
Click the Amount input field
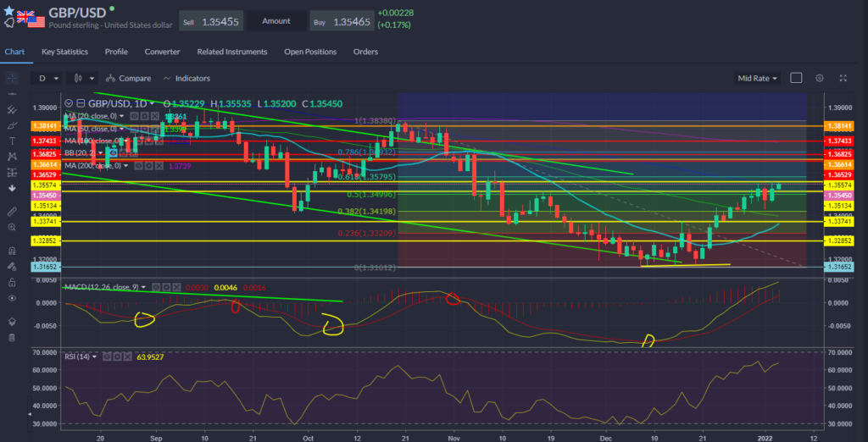[x=275, y=20]
